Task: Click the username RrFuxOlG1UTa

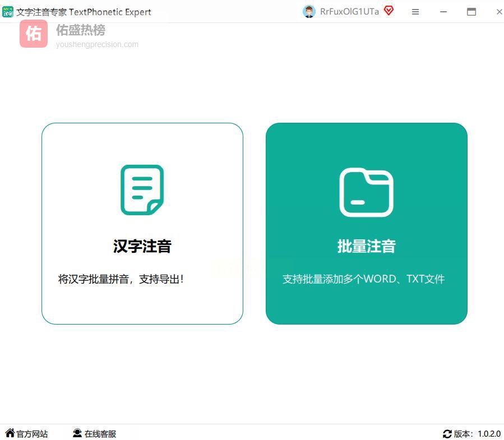Action: coord(349,12)
